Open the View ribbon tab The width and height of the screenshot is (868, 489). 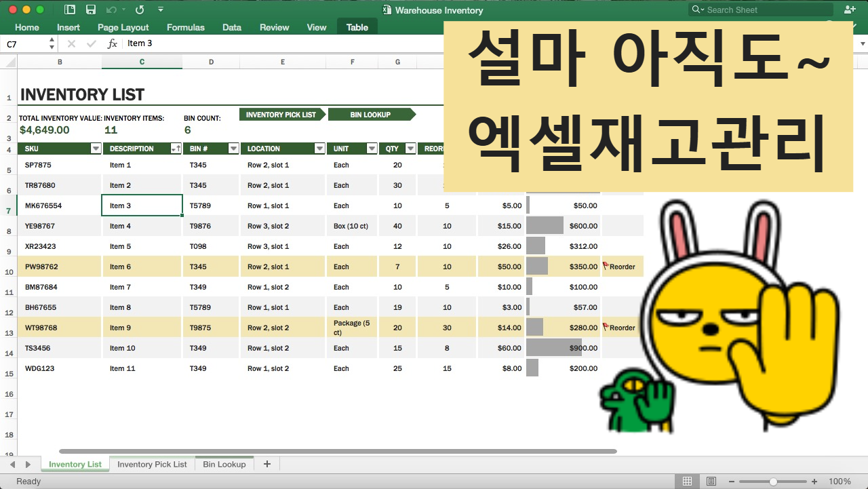tap(317, 27)
